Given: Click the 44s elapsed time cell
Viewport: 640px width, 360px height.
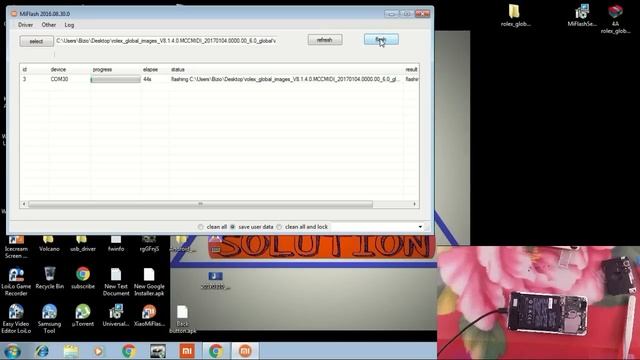Looking at the screenshot, I should (147, 79).
